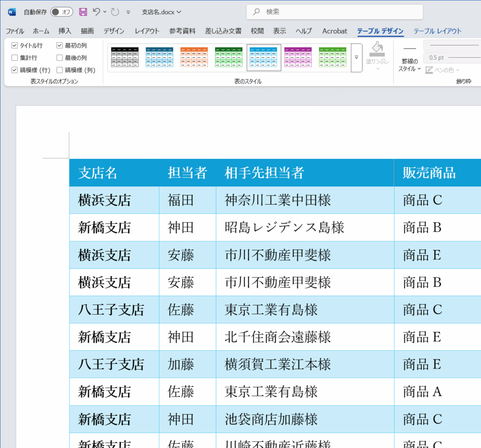The height and width of the screenshot is (448, 481).
Task: Click the Save icon in title bar
Action: 83,12
